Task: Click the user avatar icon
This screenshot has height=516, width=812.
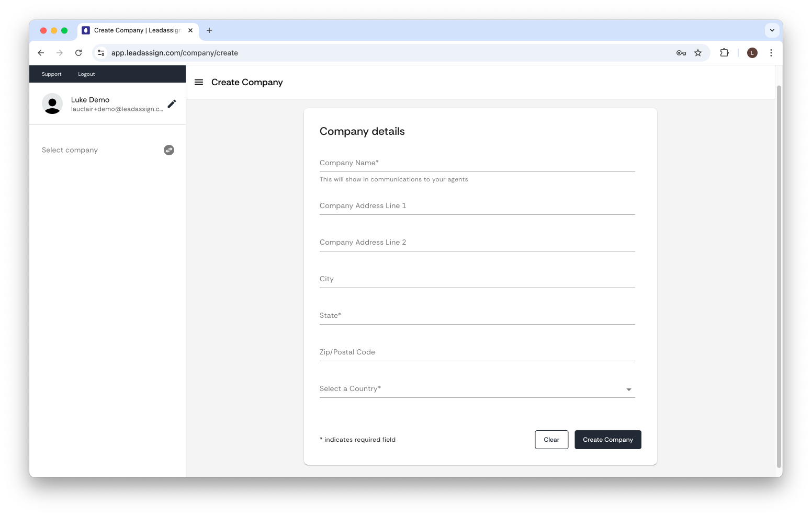Action: (52, 104)
